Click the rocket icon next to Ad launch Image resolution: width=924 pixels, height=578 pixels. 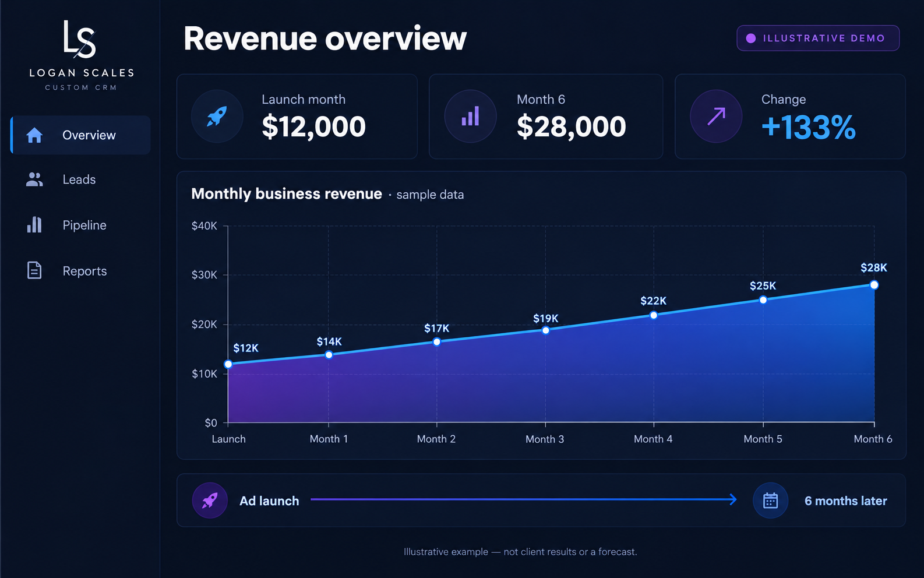coord(210,501)
